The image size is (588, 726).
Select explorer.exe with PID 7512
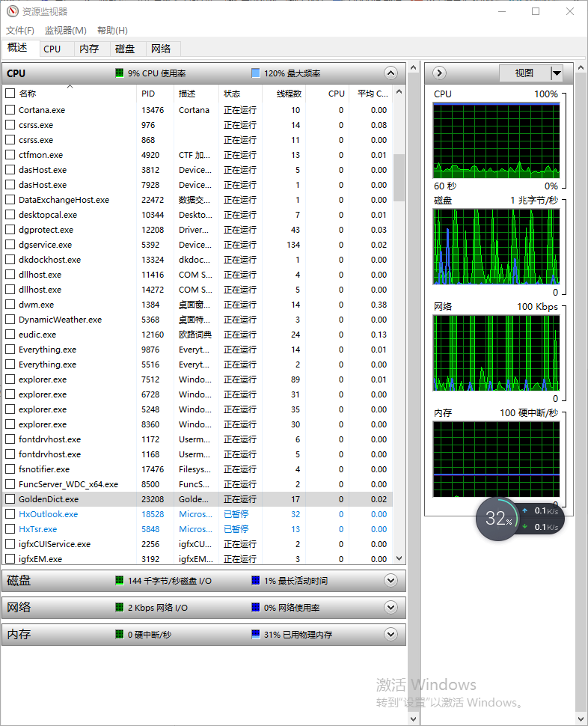(198, 379)
